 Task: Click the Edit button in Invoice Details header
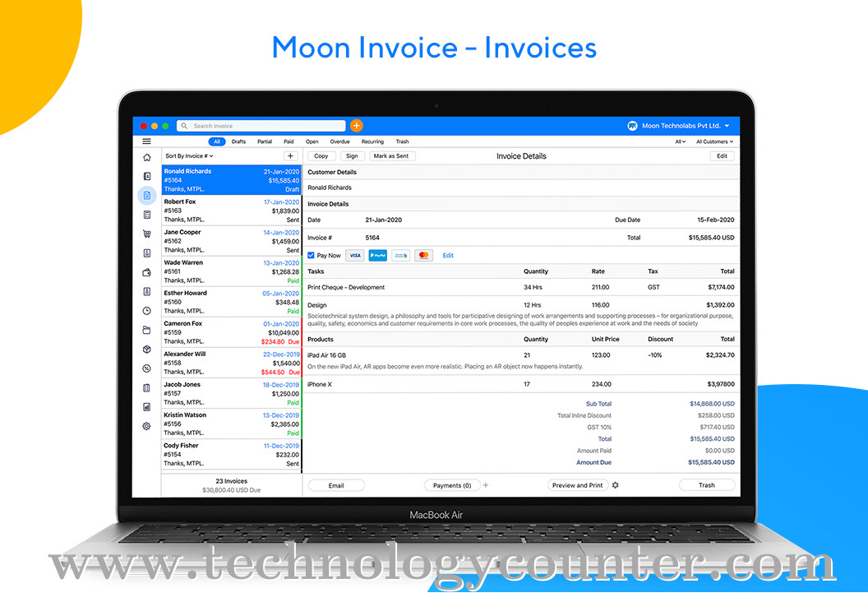[x=722, y=156]
